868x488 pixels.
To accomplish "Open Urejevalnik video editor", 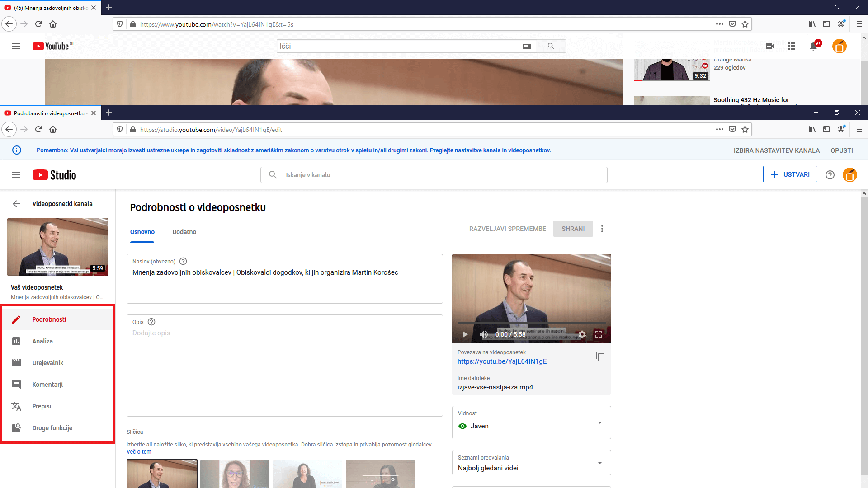I will point(47,363).
